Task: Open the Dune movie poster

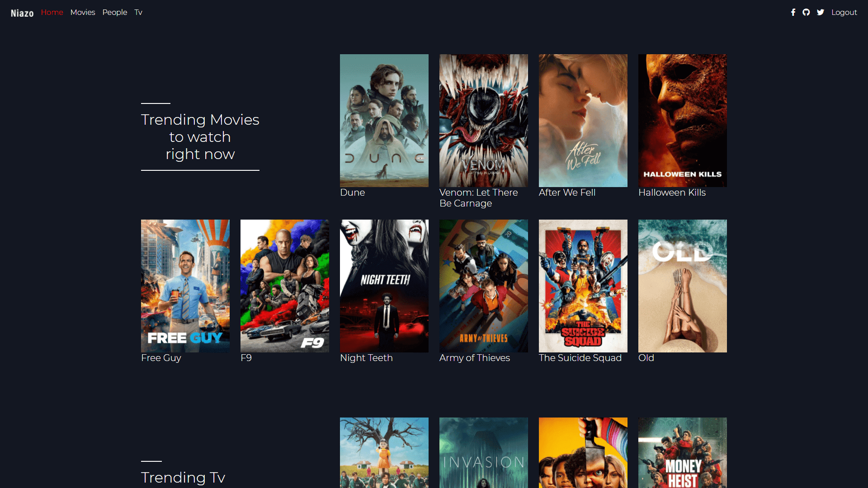Action: (x=384, y=120)
